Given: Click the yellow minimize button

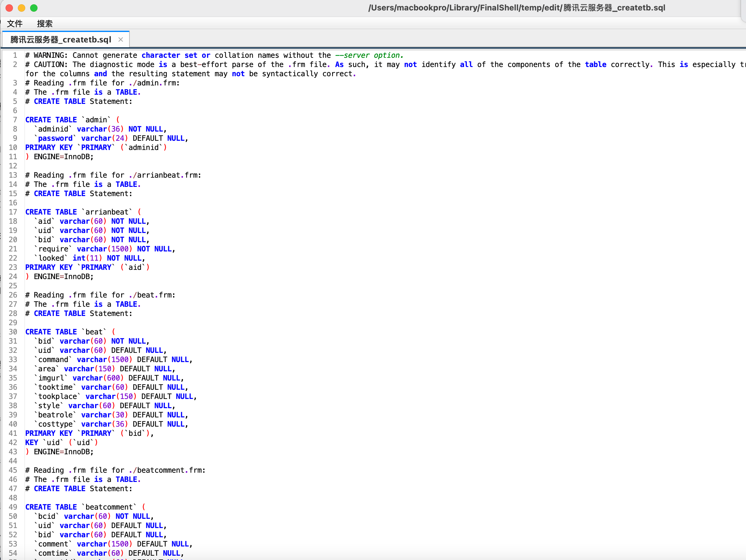Looking at the screenshot, I should click(21, 8).
